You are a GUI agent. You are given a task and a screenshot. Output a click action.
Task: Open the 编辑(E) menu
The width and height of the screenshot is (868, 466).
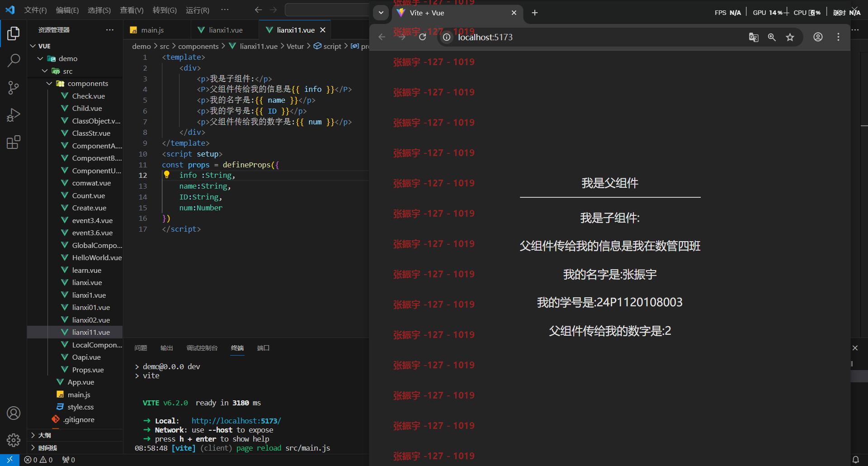coord(67,10)
